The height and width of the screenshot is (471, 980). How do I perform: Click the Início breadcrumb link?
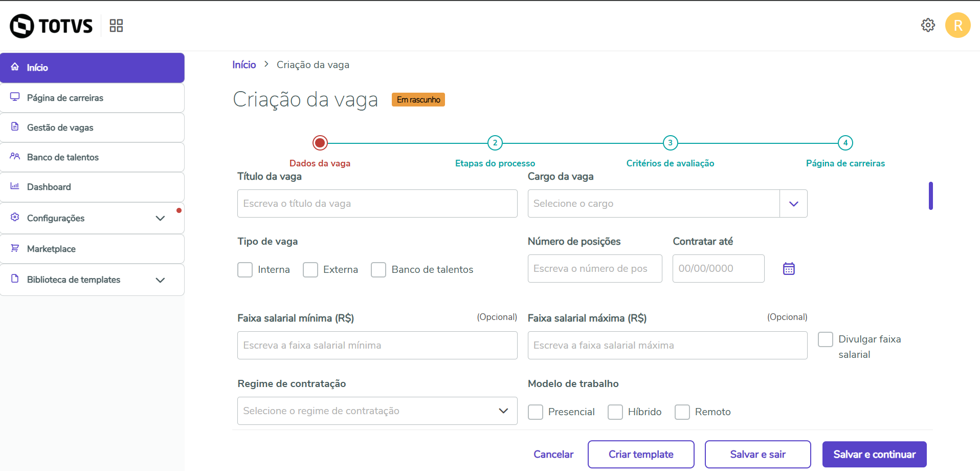click(244, 65)
